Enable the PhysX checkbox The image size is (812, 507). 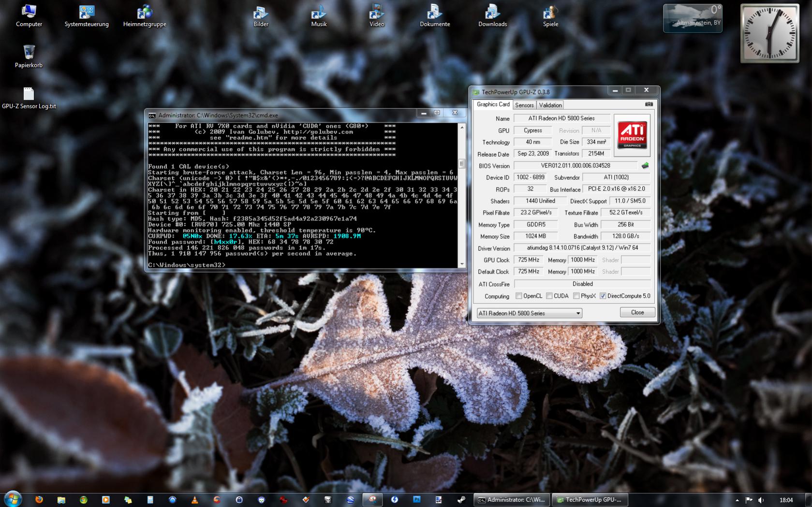[x=576, y=296]
